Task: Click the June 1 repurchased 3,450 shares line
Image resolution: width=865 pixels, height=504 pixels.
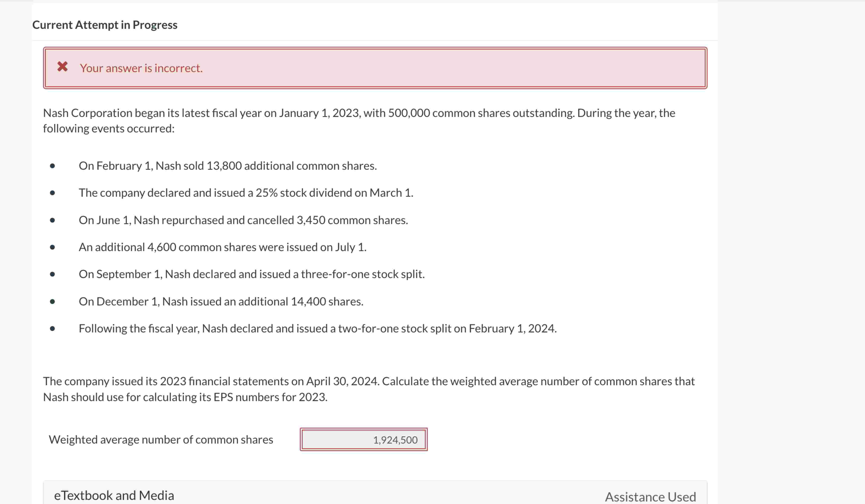Action: (243, 220)
